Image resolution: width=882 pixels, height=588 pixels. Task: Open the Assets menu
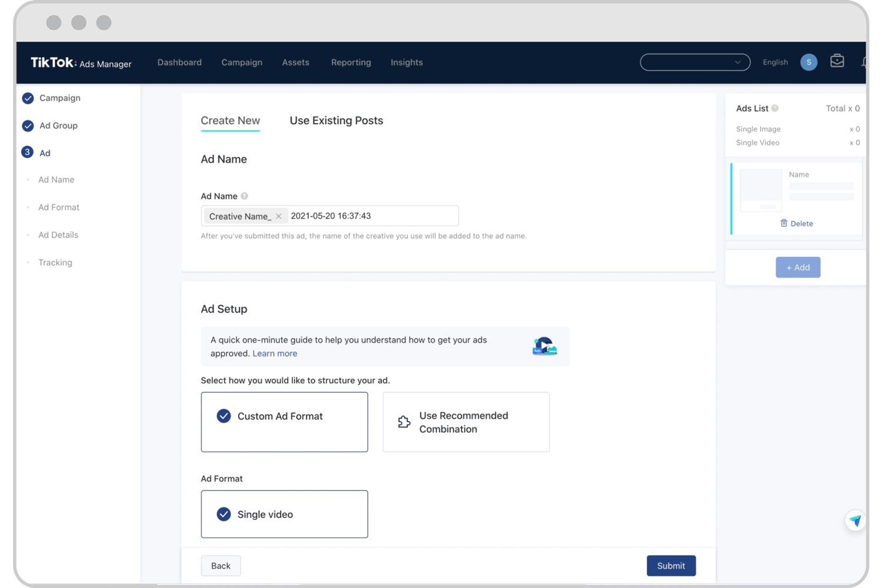click(x=296, y=62)
